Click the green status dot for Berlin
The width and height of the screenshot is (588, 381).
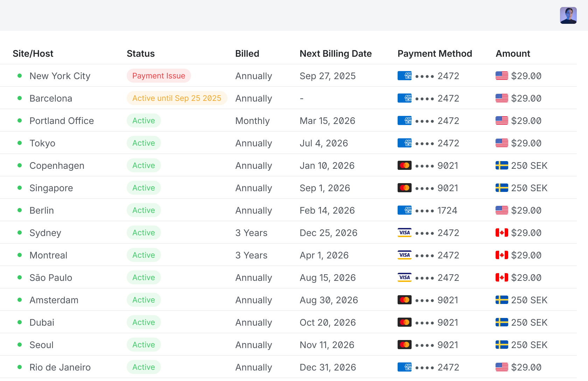pos(20,210)
